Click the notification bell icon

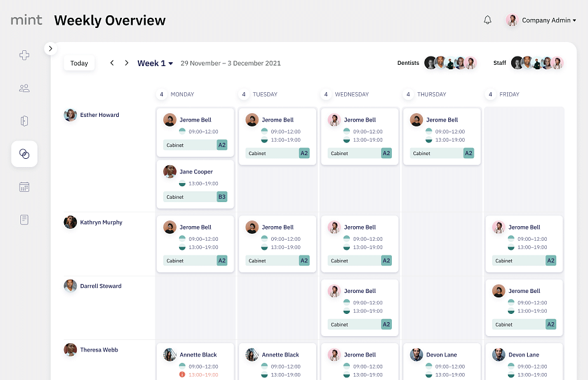click(488, 20)
